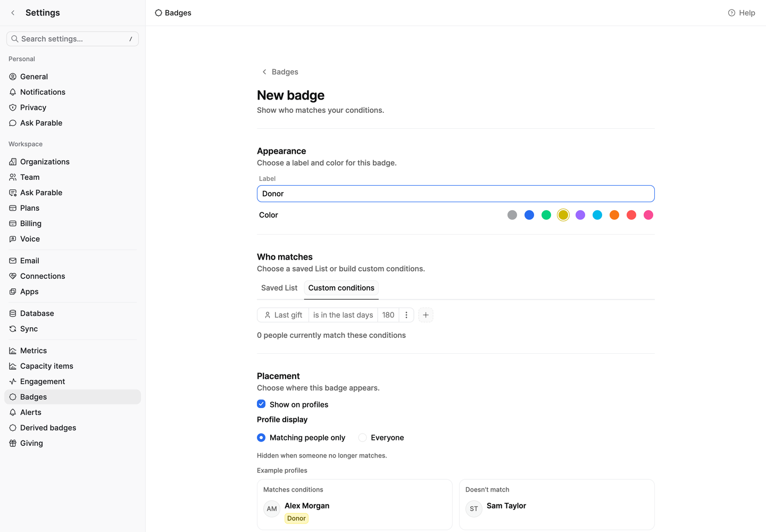
Task: Change the 'is in the last days' operator
Action: [343, 315]
